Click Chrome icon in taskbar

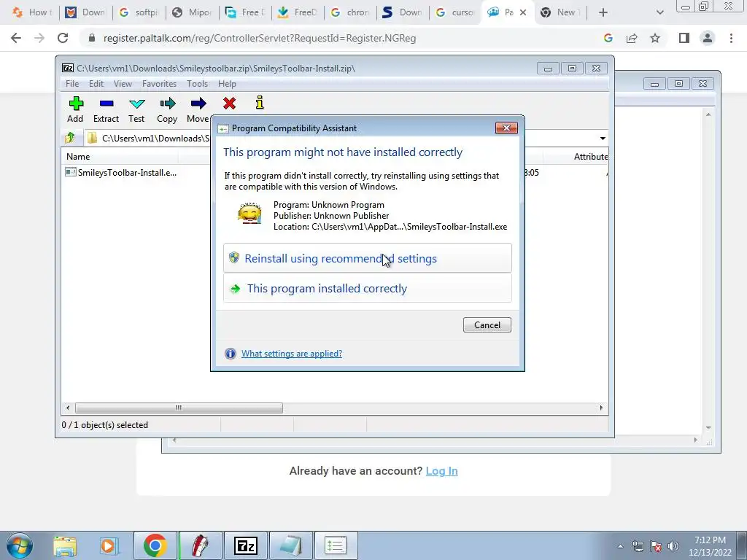(x=155, y=545)
